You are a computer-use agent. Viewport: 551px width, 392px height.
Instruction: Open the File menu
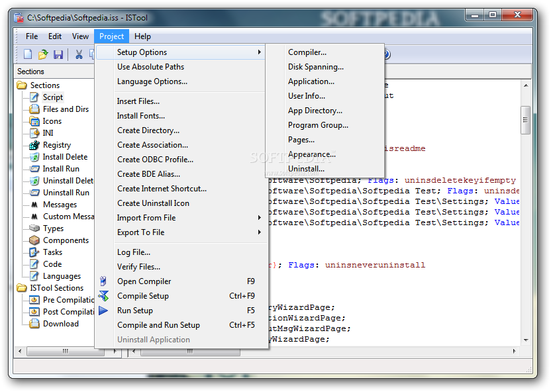click(x=32, y=36)
